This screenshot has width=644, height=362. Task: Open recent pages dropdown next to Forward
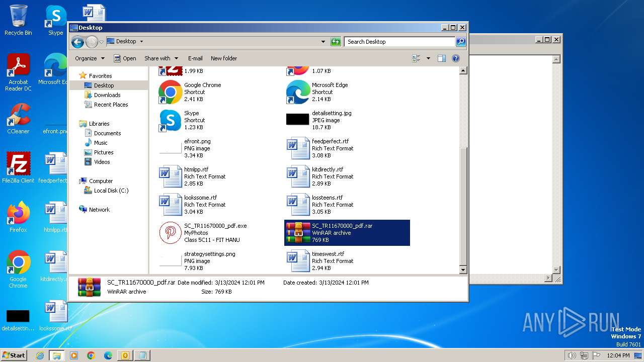(102, 42)
